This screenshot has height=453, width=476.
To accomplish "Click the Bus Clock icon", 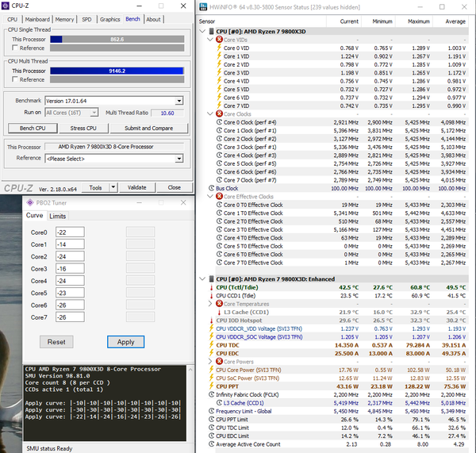I will (x=212, y=188).
